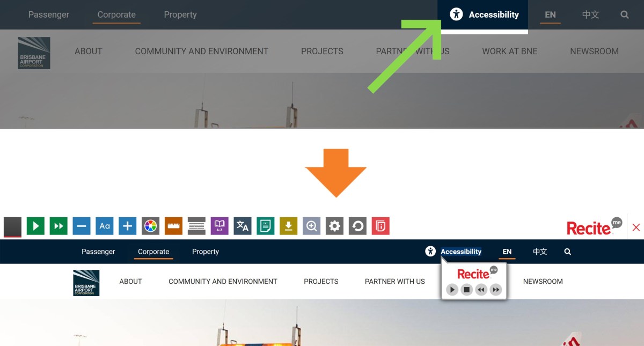Open COMMUNITY AND ENVIRONMENT in upper screenshot
Image resolution: width=644 pixels, height=346 pixels.
point(202,51)
